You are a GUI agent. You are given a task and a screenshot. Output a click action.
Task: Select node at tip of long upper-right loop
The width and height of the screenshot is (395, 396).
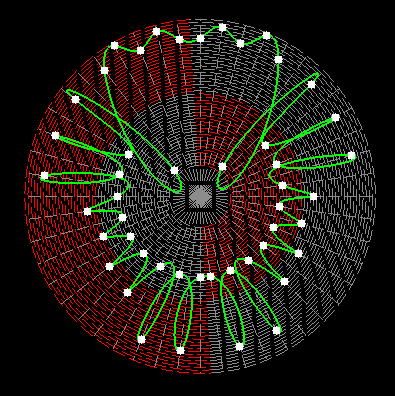coord(311,84)
